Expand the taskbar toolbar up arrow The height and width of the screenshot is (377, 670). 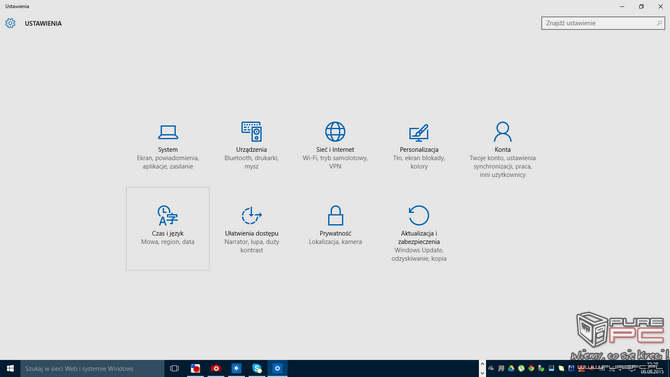click(x=482, y=364)
